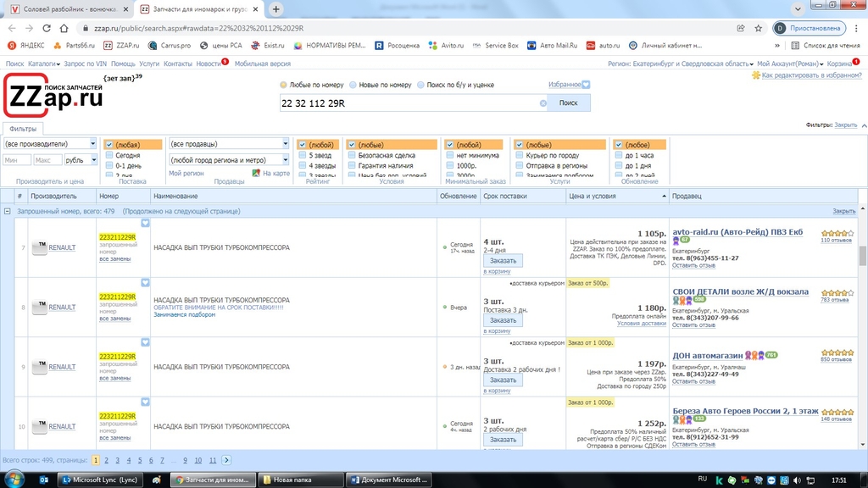
Task: Open the auto.ru bookmark
Action: (x=603, y=46)
